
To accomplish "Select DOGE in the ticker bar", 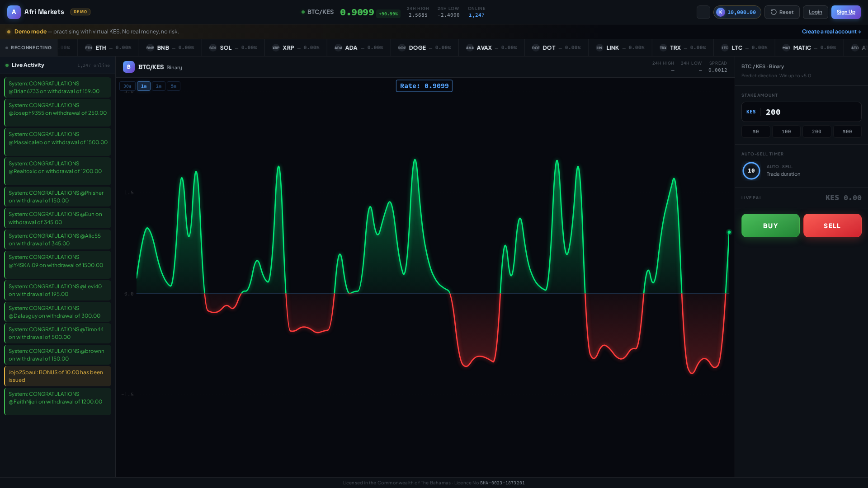I will [x=424, y=48].
